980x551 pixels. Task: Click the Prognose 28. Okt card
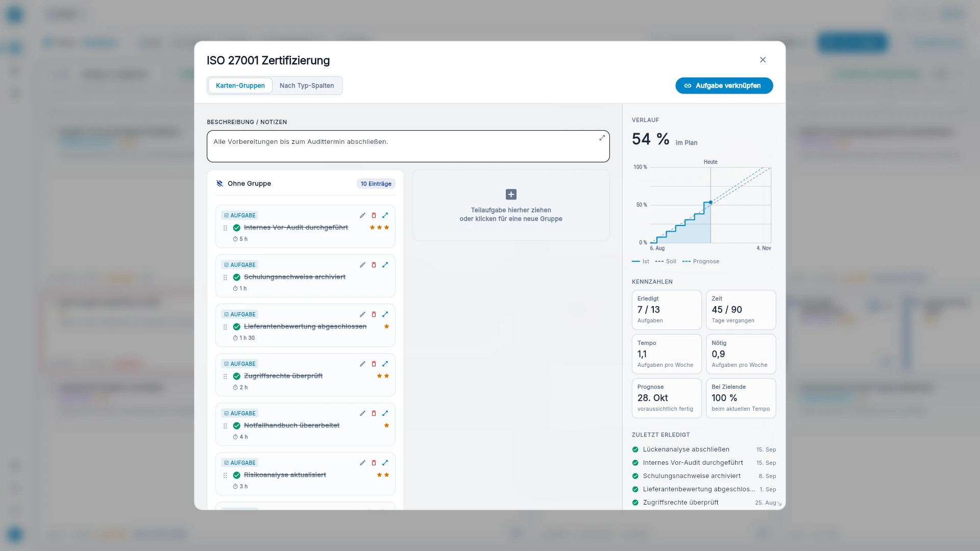click(x=667, y=398)
